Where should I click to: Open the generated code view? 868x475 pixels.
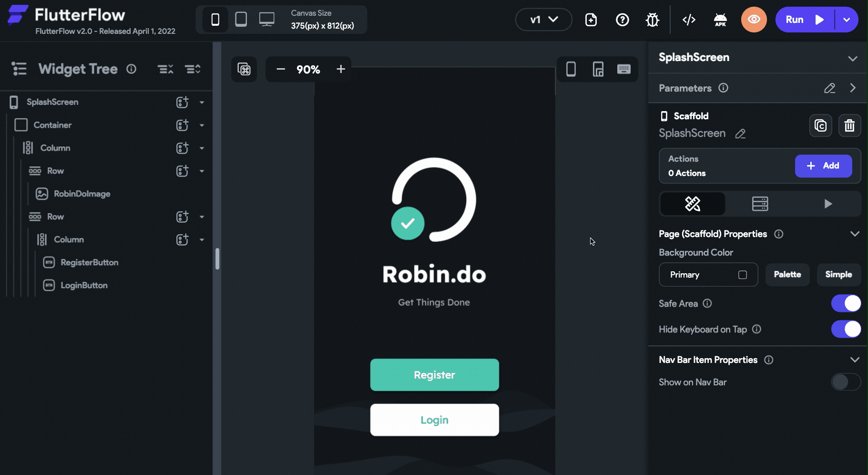click(x=688, y=20)
